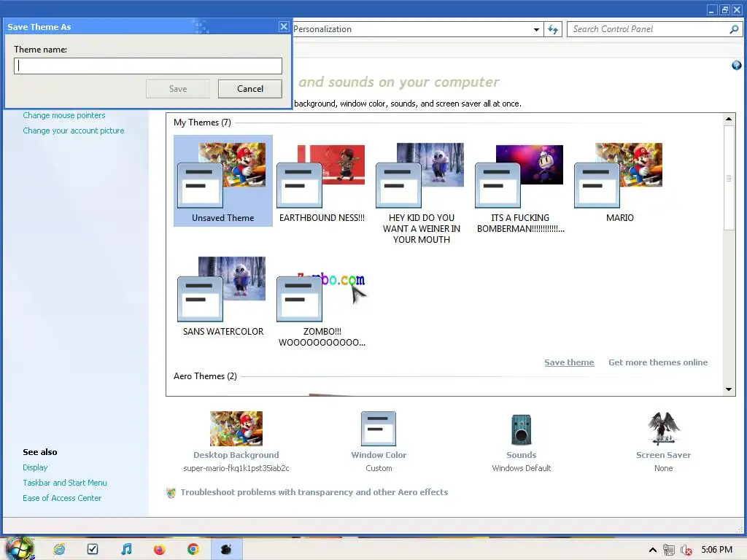Click the help question mark icon
The image size is (747, 560).
737,66
